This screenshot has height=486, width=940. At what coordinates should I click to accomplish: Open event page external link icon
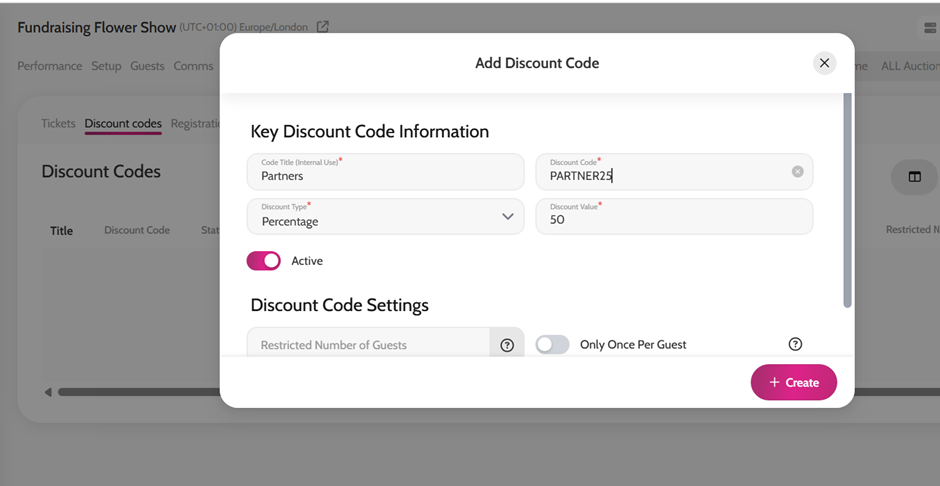tap(323, 27)
